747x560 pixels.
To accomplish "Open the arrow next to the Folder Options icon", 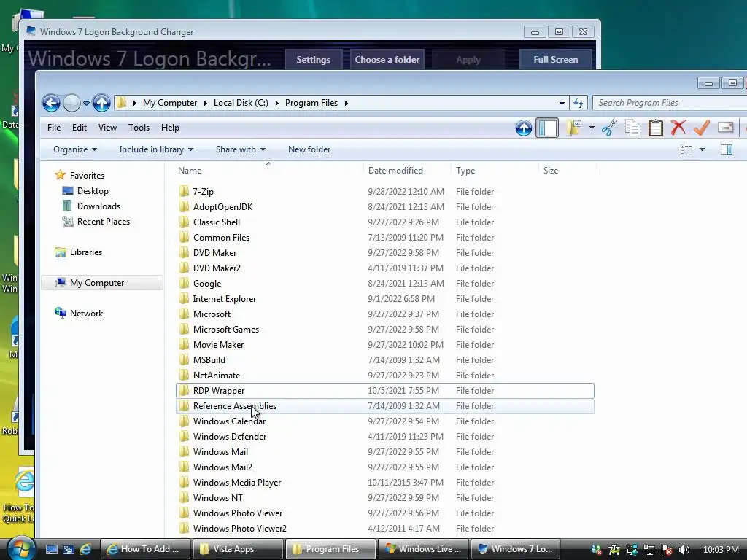I will [592, 128].
